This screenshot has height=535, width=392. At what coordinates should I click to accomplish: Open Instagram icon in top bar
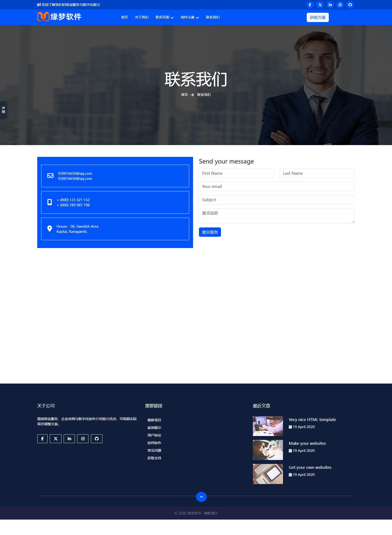(340, 5)
